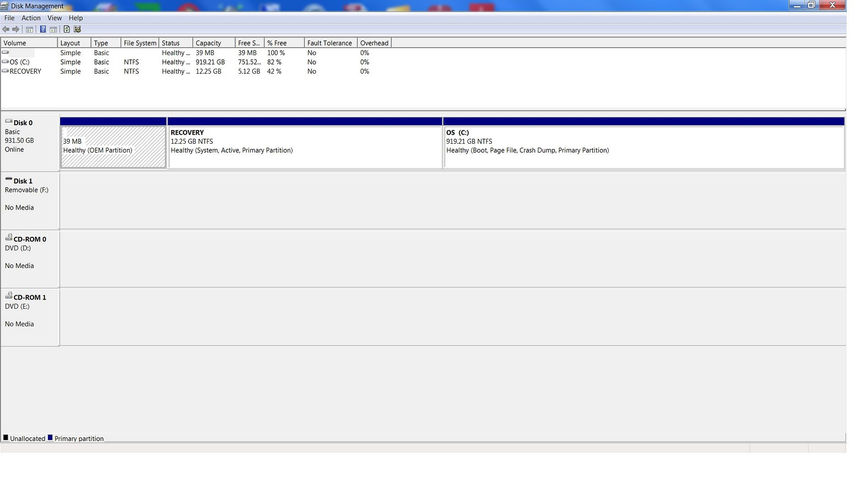Click the Refresh toolbar icon
868x485 pixels.
[x=66, y=29]
